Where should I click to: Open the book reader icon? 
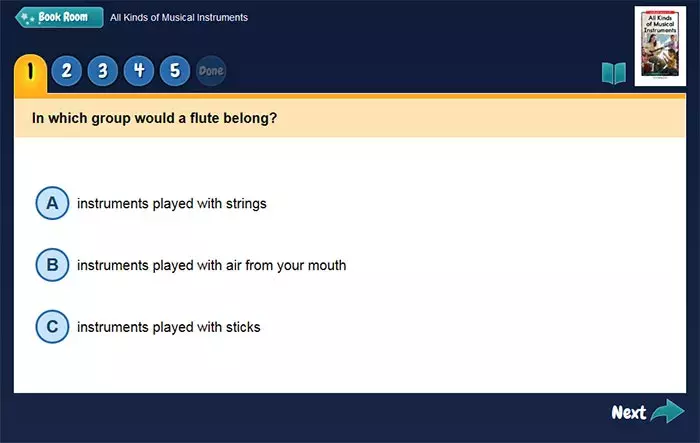click(613, 73)
